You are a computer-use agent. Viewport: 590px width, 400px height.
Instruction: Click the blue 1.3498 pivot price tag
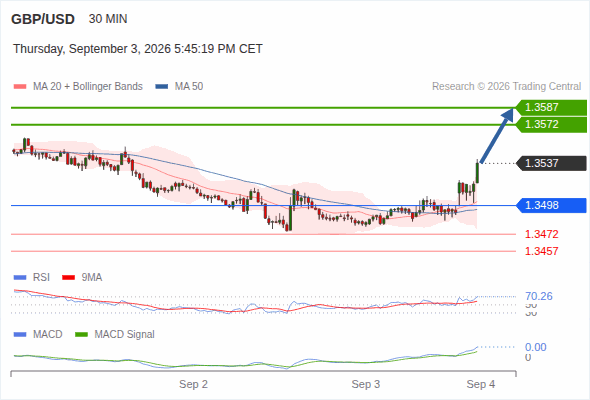click(x=551, y=205)
